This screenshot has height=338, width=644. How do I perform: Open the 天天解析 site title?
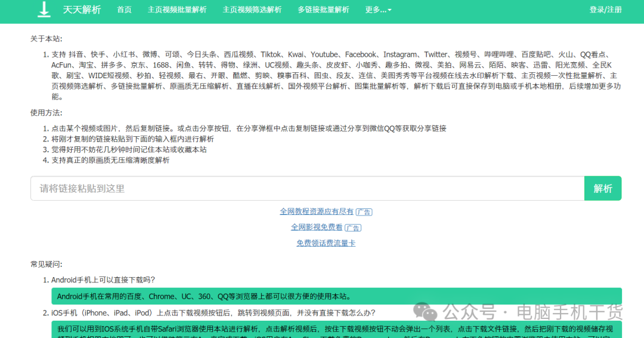point(82,10)
